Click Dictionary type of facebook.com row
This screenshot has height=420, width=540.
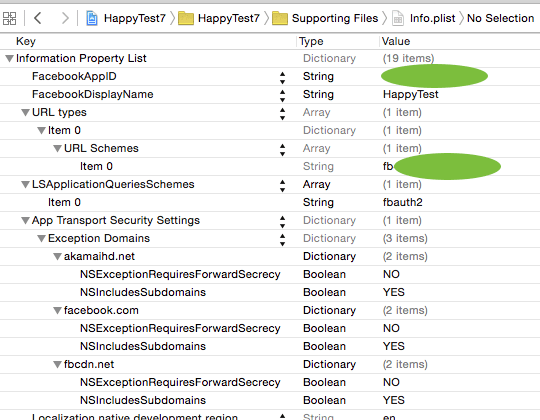[x=329, y=311]
